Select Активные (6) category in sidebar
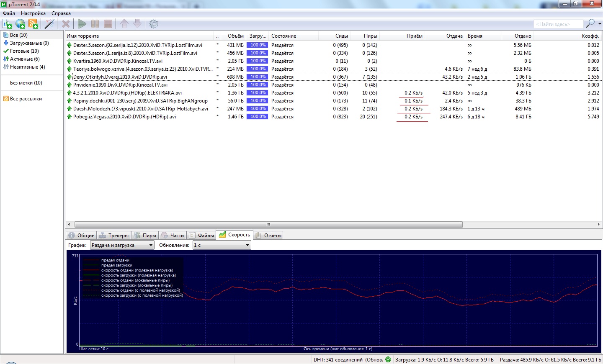Screen dimensions: 603x364 pyautogui.click(x=24, y=59)
